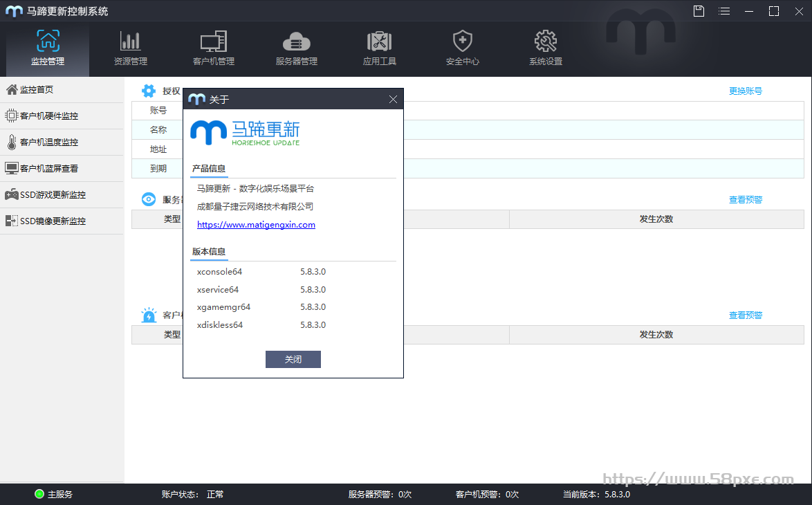
Task: Click 查看预警 link in client section
Action: (x=746, y=315)
